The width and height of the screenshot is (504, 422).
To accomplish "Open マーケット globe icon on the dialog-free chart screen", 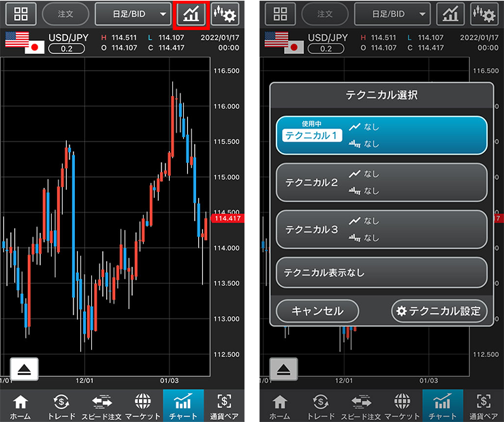I will pyautogui.click(x=142, y=406).
